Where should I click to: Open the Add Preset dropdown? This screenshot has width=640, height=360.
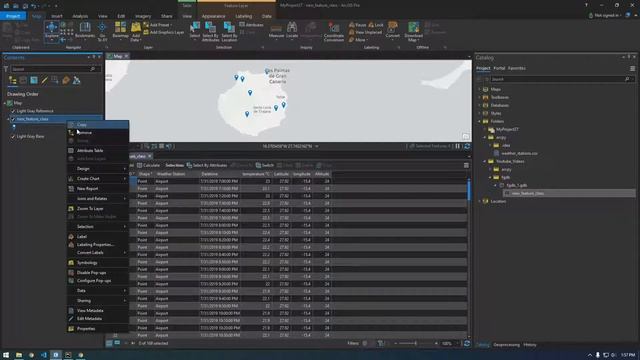pyautogui.click(x=158, y=25)
